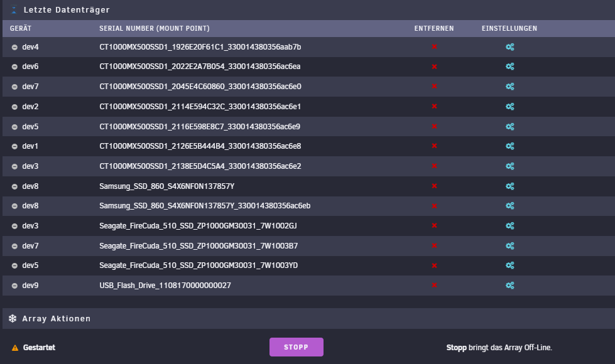
Task: Click serial Seagate_FireCuda_510_SSD_ZP1000GM30031_7W1002GJ
Action: [198, 226]
